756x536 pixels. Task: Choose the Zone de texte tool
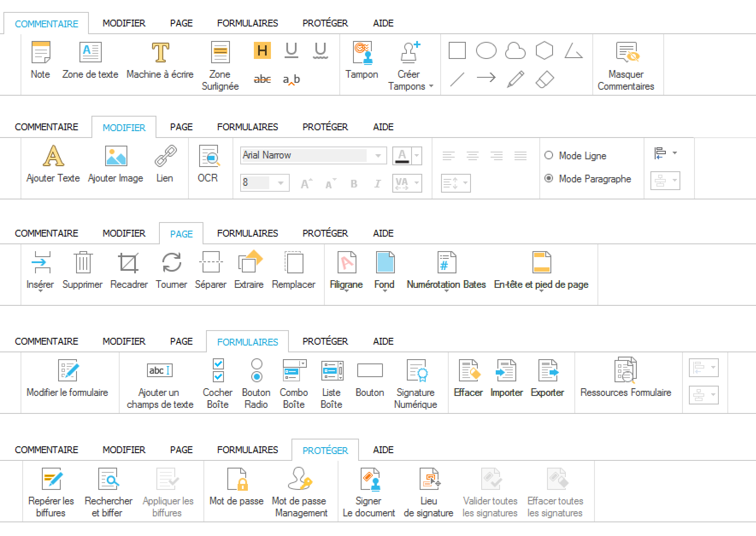pyautogui.click(x=90, y=60)
